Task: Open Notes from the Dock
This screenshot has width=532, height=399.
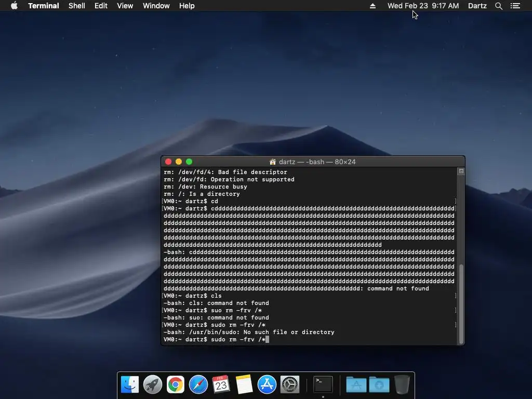Action: point(244,385)
